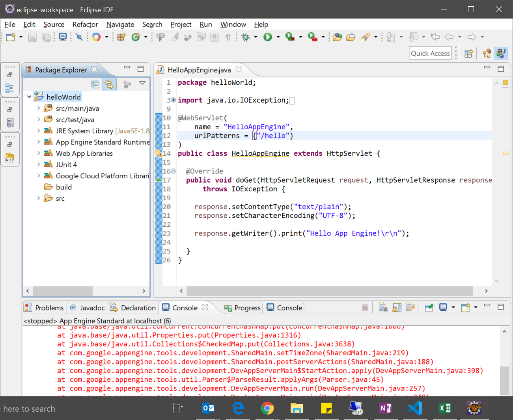Viewport: 513px width, 420px height.
Task: Expand the src/main/java folder
Action: click(x=38, y=108)
